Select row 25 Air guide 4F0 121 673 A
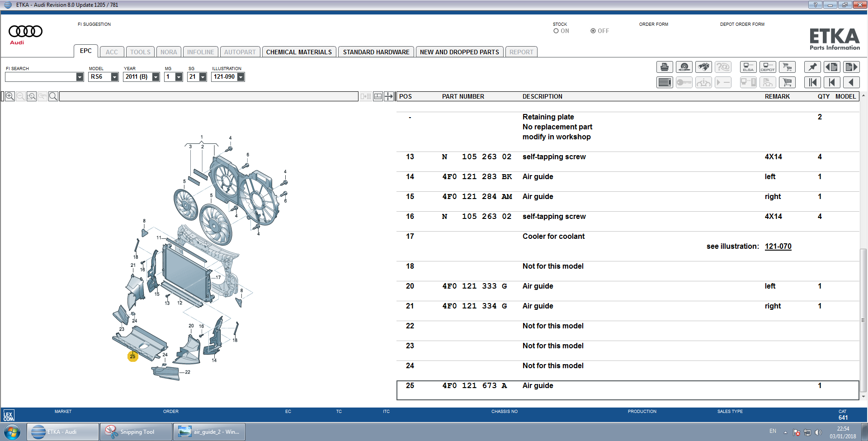Screen dimensions: 868x441 tap(627, 390)
